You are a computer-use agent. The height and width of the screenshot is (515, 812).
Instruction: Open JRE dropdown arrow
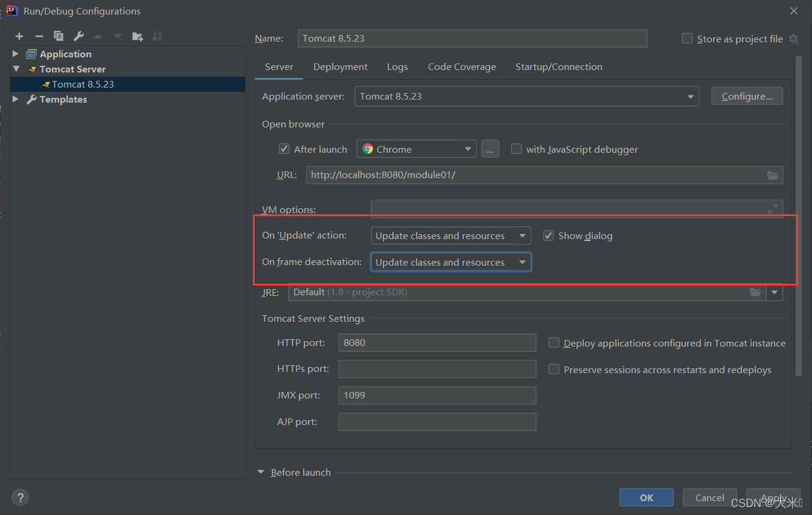click(775, 292)
